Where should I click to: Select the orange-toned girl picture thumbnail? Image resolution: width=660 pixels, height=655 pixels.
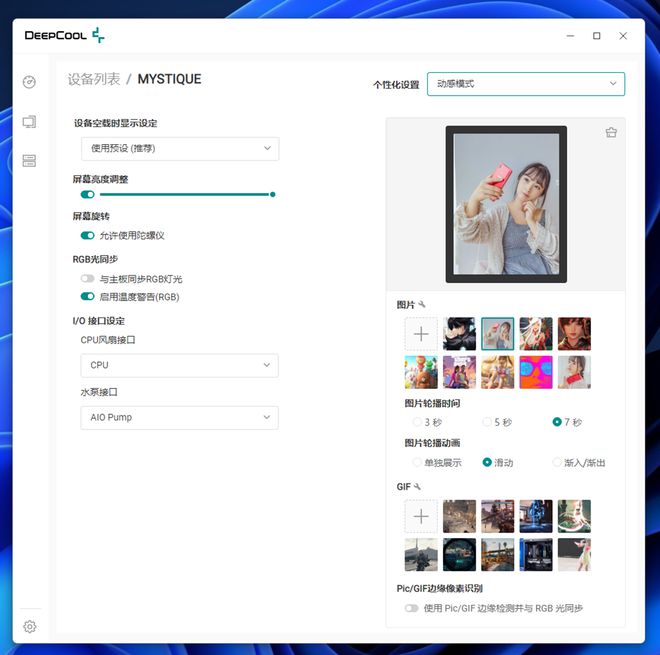(x=498, y=372)
